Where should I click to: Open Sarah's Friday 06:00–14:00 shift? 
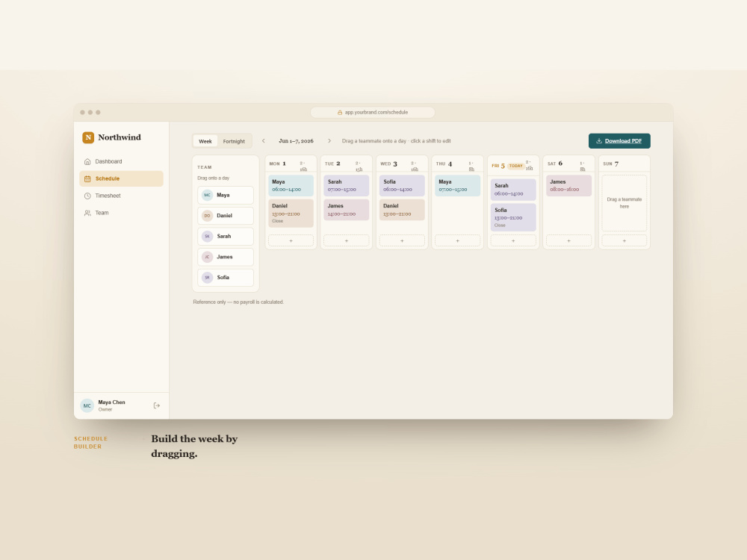[513, 190]
